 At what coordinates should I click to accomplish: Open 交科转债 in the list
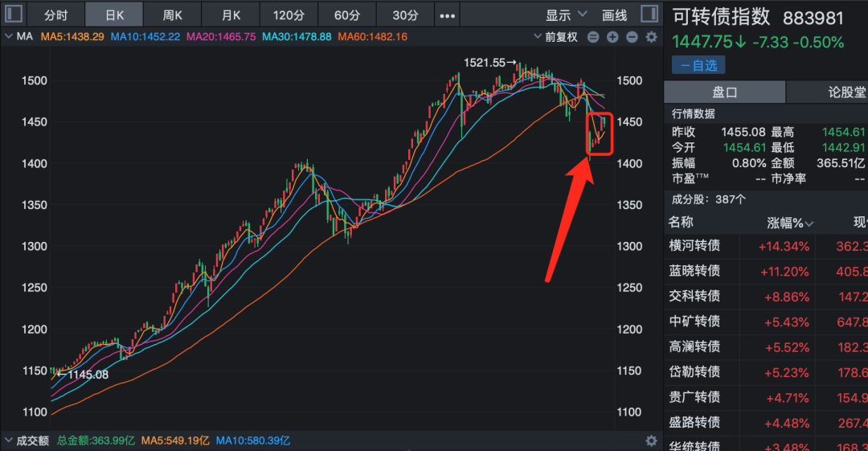pos(694,297)
